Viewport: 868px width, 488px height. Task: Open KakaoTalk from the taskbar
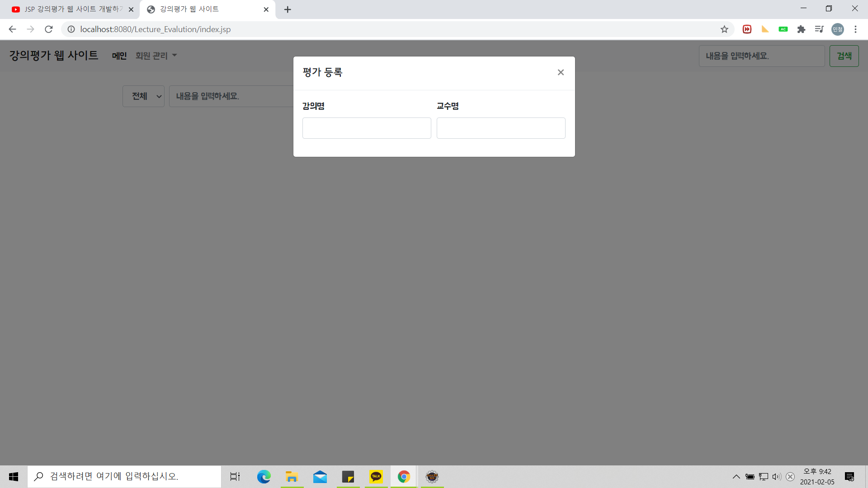376,476
